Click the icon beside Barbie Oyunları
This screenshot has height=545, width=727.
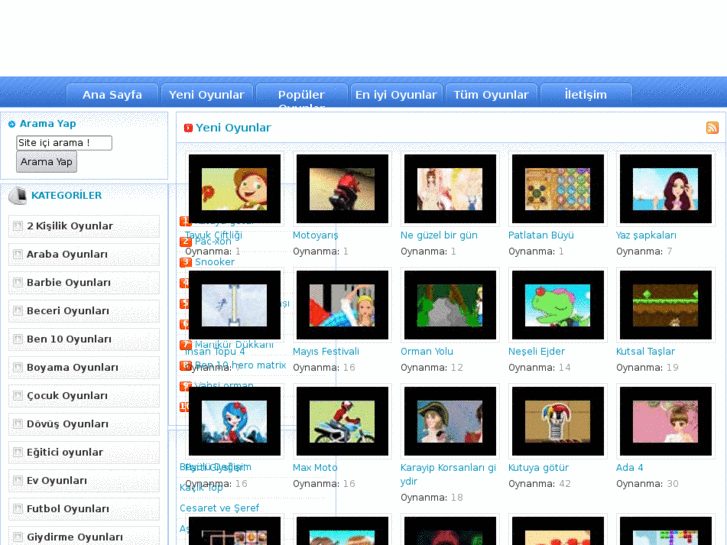pos(18,283)
